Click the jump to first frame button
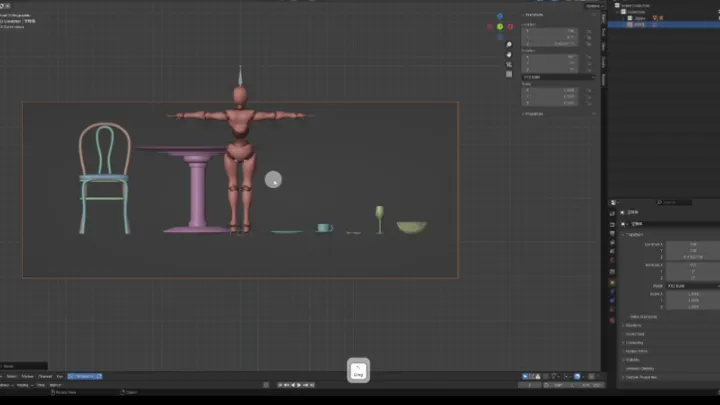Viewport: 720px width, 405px height. pos(280,385)
